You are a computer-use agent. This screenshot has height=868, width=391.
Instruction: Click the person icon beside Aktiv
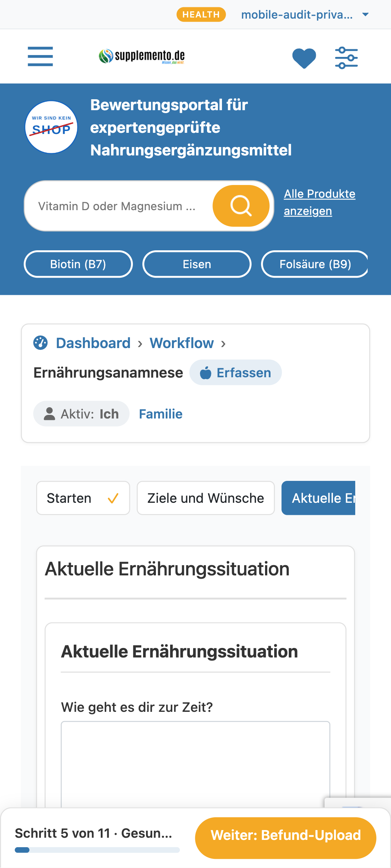click(x=49, y=414)
